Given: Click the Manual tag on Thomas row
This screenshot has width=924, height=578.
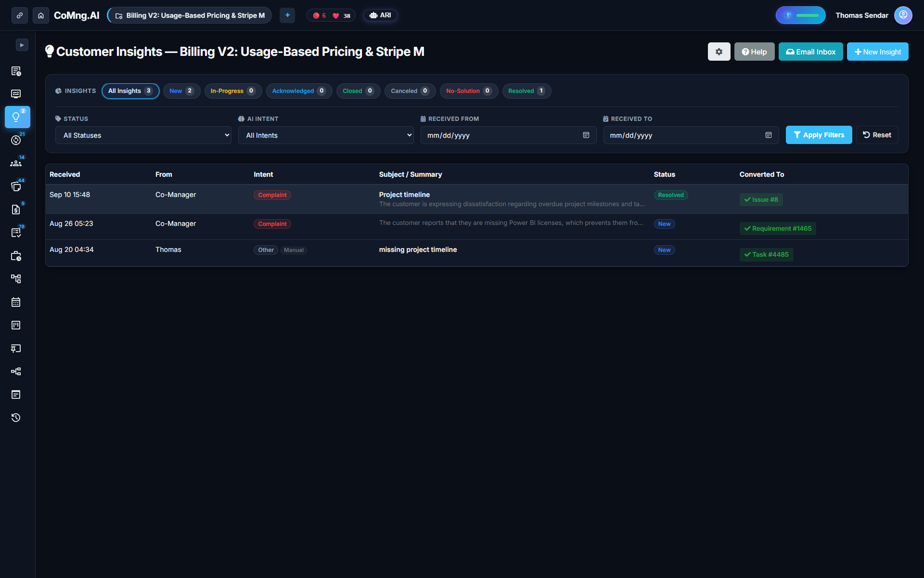Looking at the screenshot, I should [294, 250].
